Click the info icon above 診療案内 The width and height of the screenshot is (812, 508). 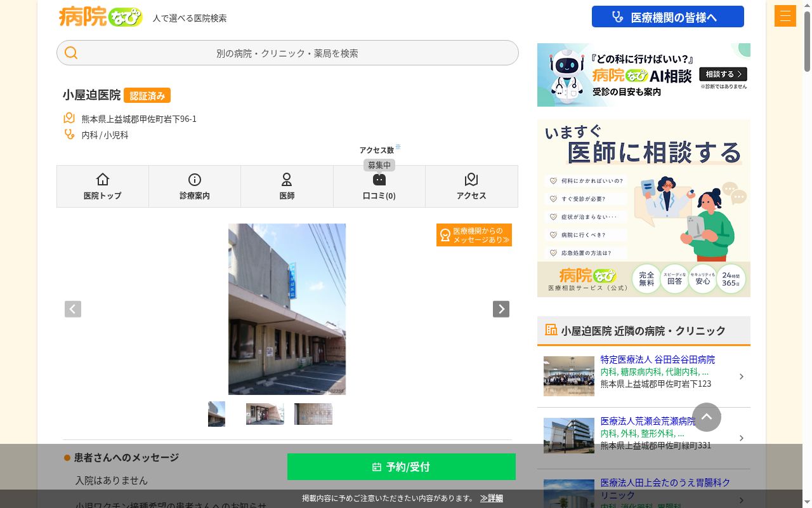click(195, 179)
